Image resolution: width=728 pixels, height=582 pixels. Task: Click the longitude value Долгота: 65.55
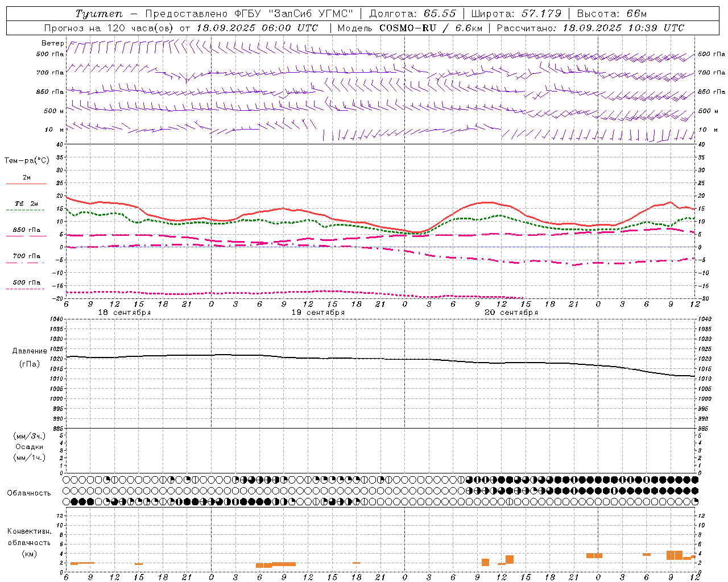coord(412,14)
